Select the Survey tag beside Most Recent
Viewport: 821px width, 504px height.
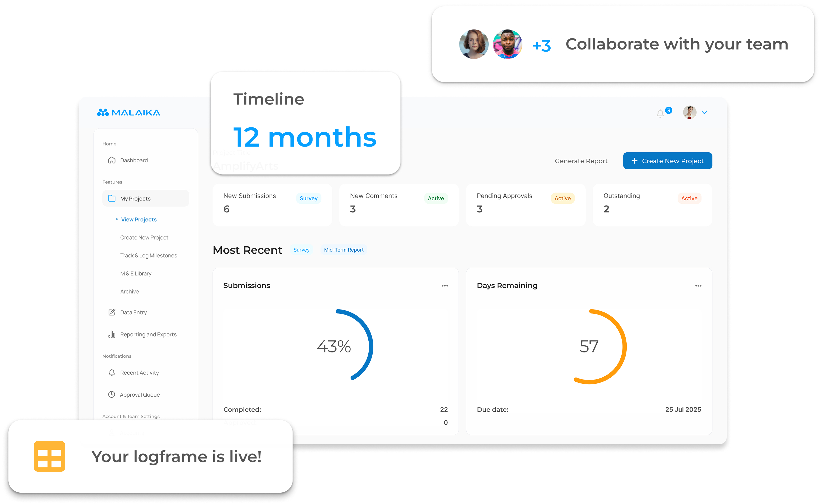[301, 250]
